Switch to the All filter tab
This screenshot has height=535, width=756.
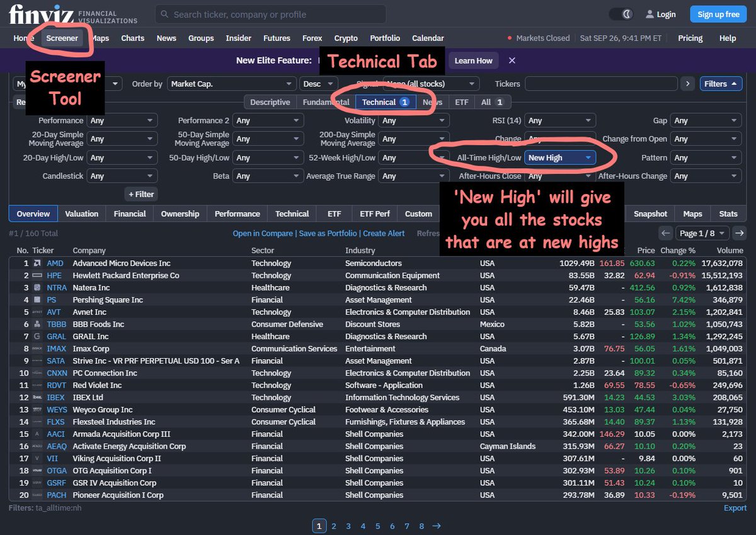(492, 102)
